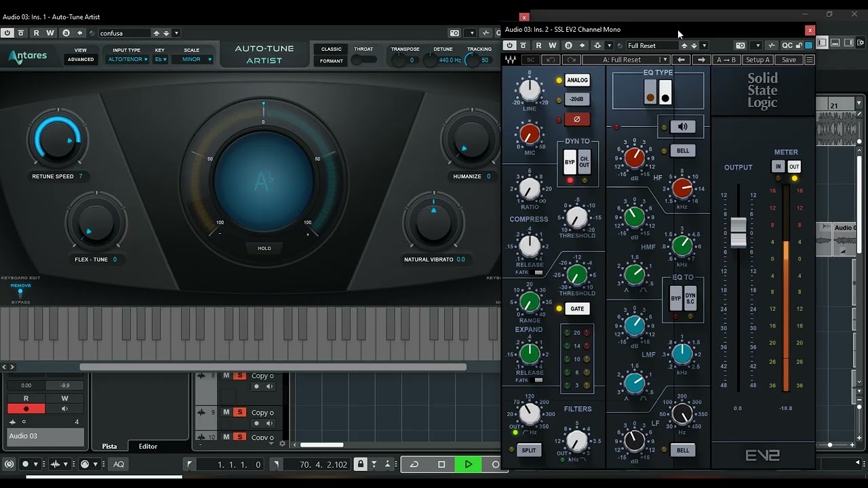Click AQ button in bottom toolbar

(119, 464)
